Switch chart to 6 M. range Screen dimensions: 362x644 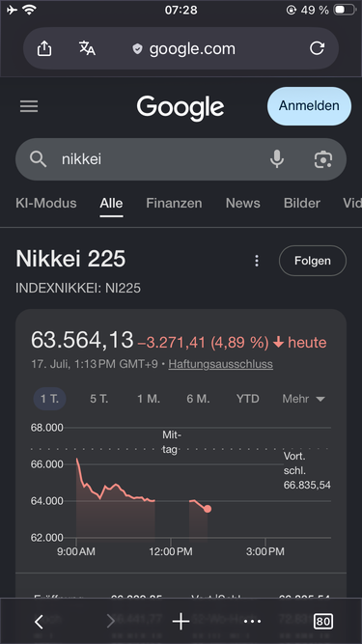point(198,399)
